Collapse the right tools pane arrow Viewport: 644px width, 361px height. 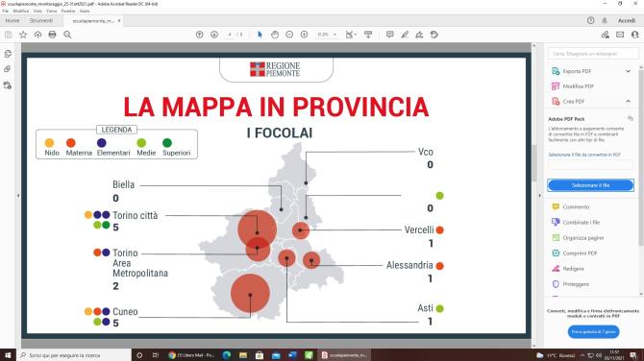(x=539, y=196)
